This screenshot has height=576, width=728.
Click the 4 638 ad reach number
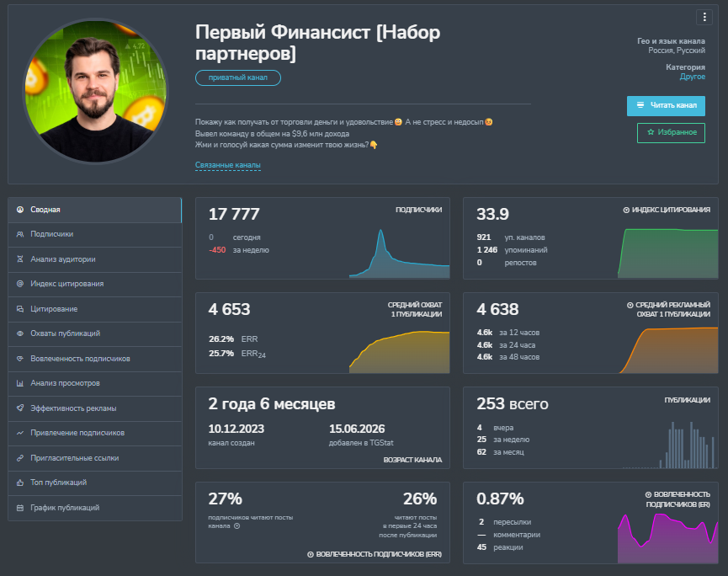(x=497, y=309)
